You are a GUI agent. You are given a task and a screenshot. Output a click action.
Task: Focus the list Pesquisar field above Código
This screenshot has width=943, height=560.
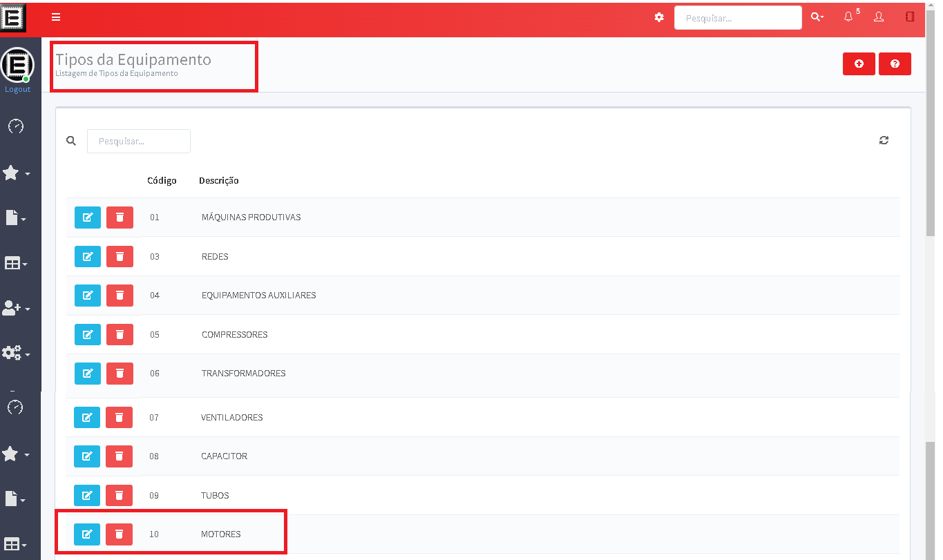click(138, 141)
